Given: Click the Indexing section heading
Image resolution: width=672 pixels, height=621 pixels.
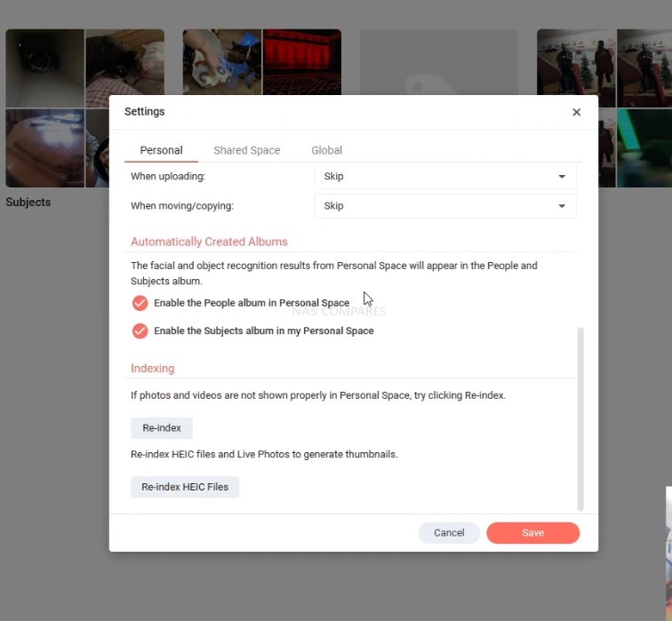Looking at the screenshot, I should click(153, 369).
